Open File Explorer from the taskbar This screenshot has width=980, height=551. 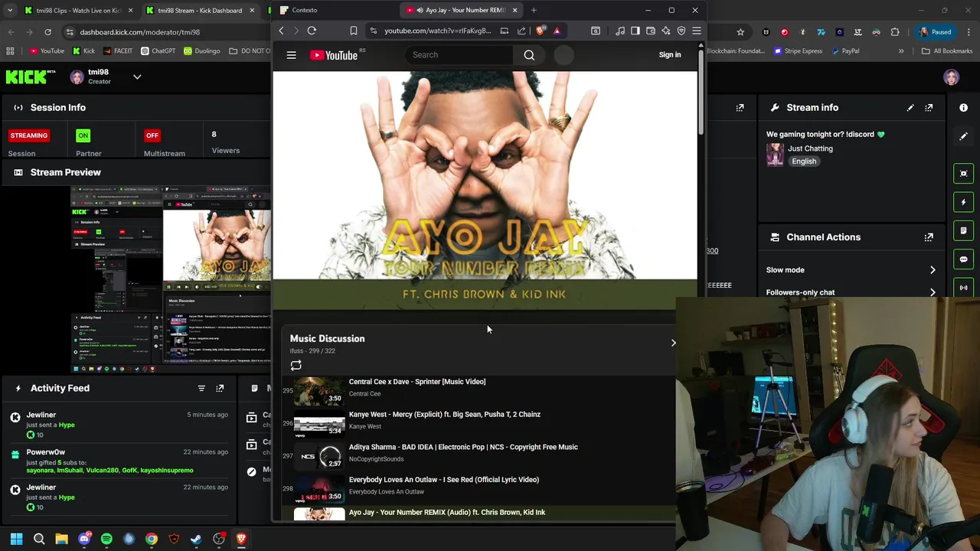tap(61, 539)
